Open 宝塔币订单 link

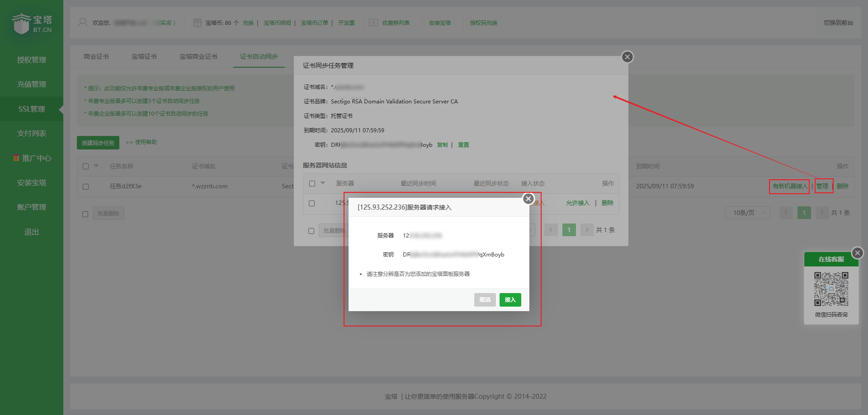315,23
